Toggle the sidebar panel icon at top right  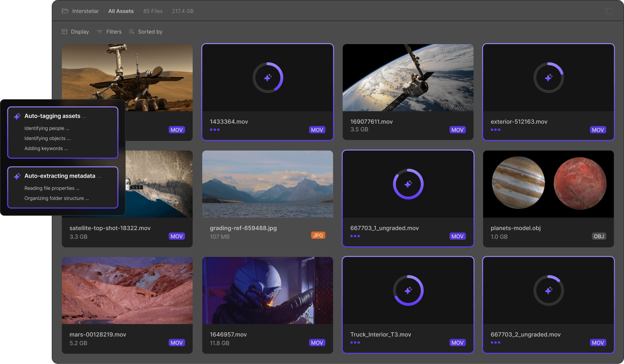click(609, 11)
